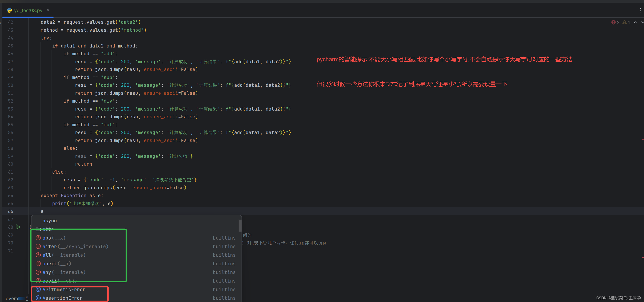The width and height of the screenshot is (644, 302).
Task: Choose async from the completion list
Action: click(x=49, y=221)
